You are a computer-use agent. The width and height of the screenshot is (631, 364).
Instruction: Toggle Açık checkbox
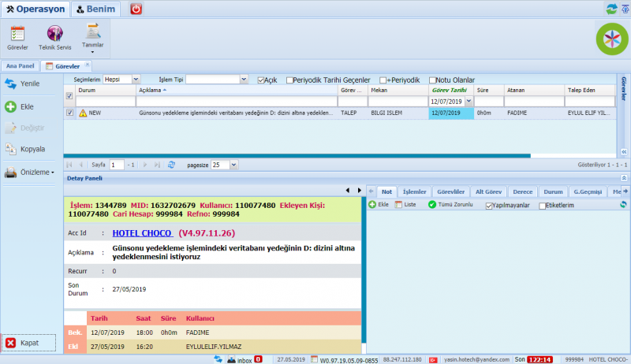point(261,80)
